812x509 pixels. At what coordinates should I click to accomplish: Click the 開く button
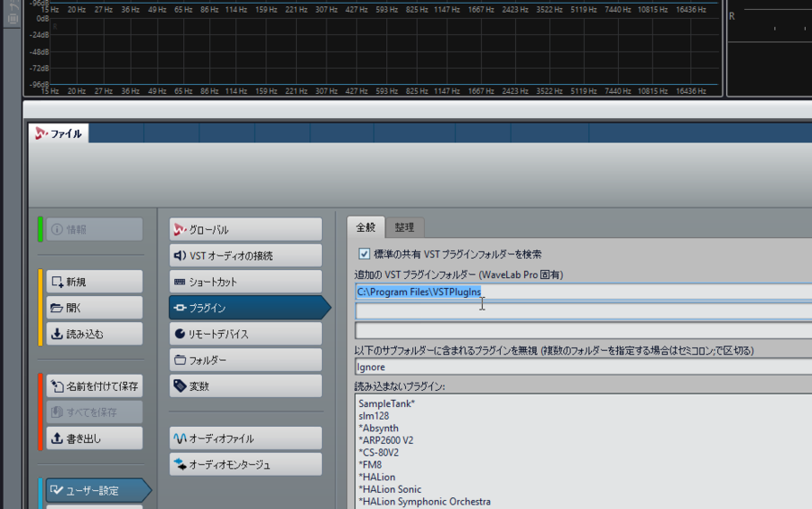[x=94, y=308]
